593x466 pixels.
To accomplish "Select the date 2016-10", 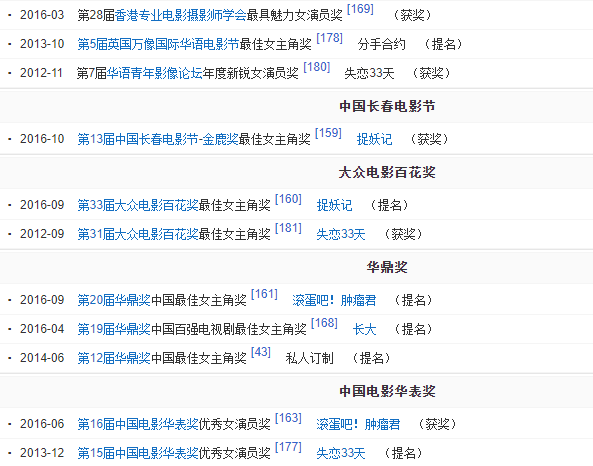I will [42, 139].
